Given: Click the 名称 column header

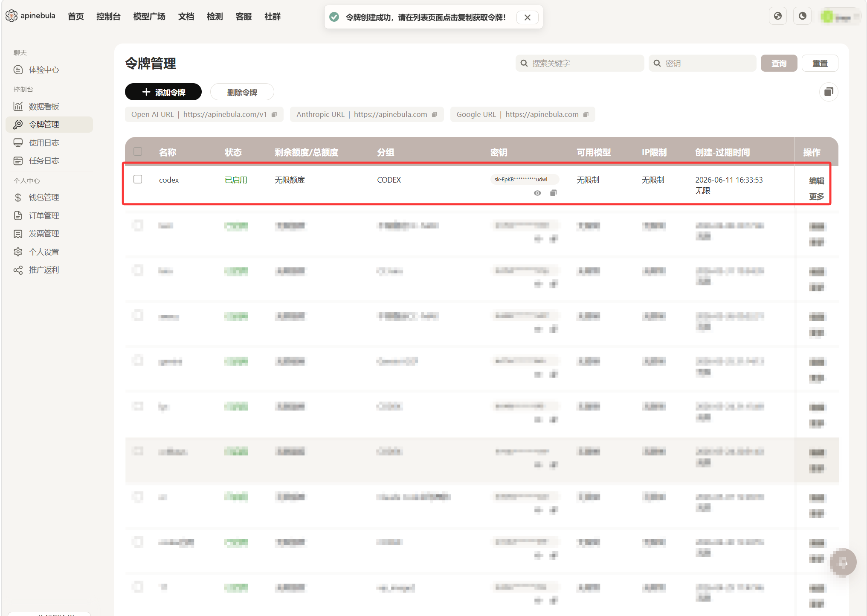Looking at the screenshot, I should click(168, 152).
